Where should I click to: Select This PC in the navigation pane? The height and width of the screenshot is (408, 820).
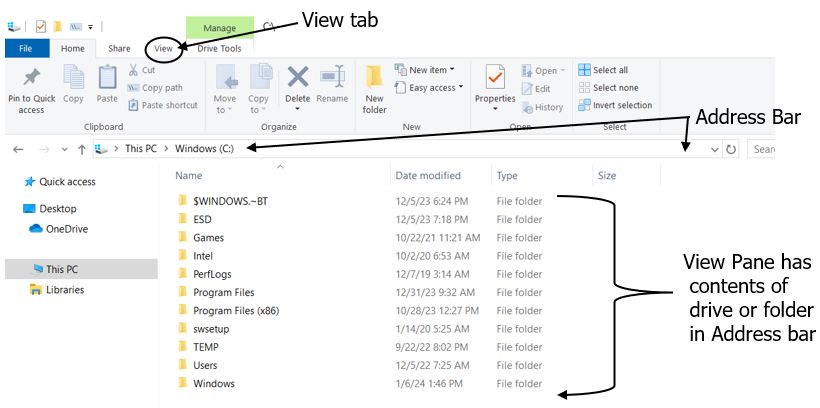point(62,269)
